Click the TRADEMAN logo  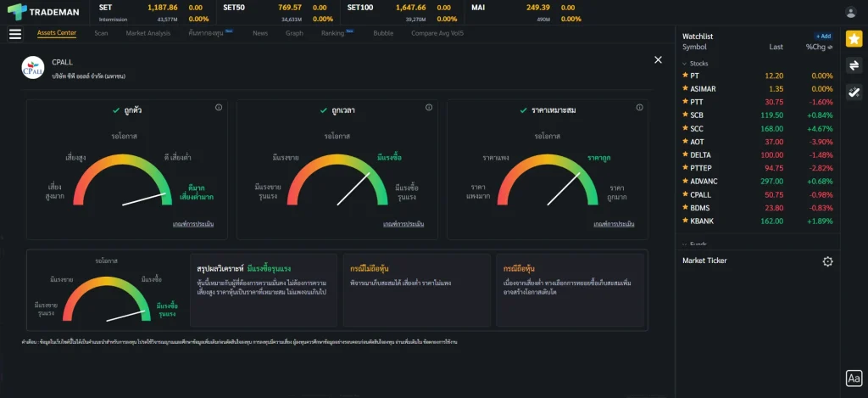click(x=44, y=12)
